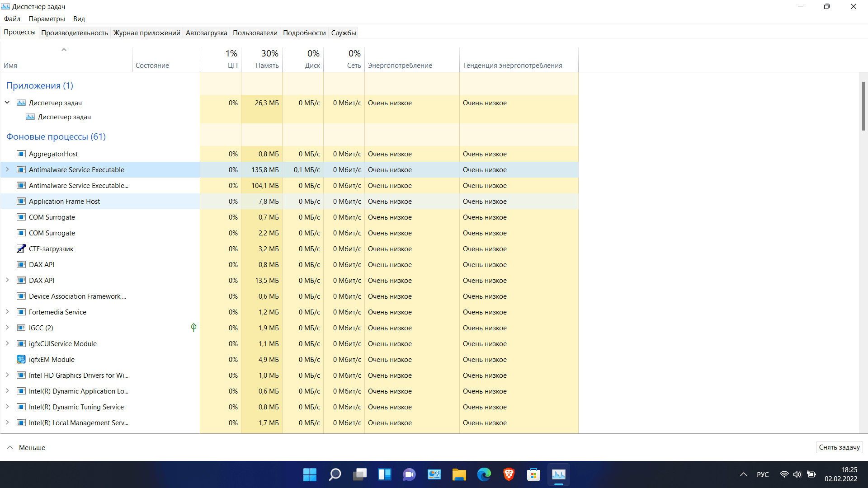This screenshot has height=488, width=868.
Task: Sort by Энергопотребление column header
Action: pos(412,59)
